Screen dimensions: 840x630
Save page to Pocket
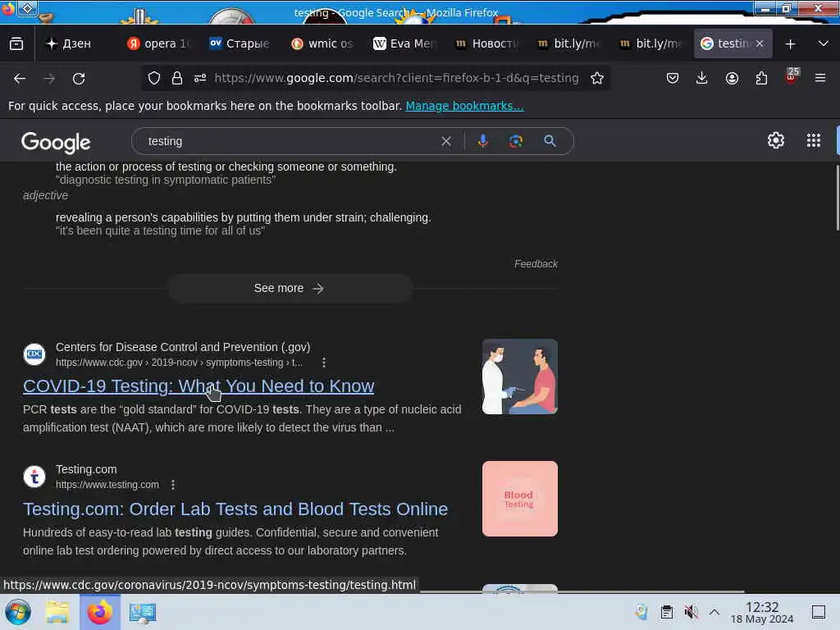(673, 78)
